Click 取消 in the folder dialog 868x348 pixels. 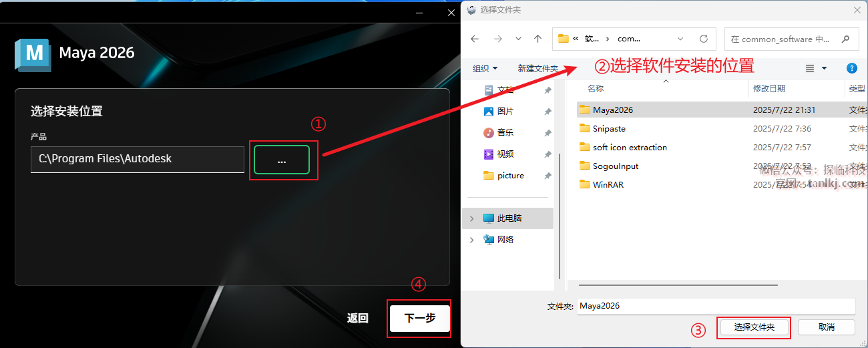(827, 327)
